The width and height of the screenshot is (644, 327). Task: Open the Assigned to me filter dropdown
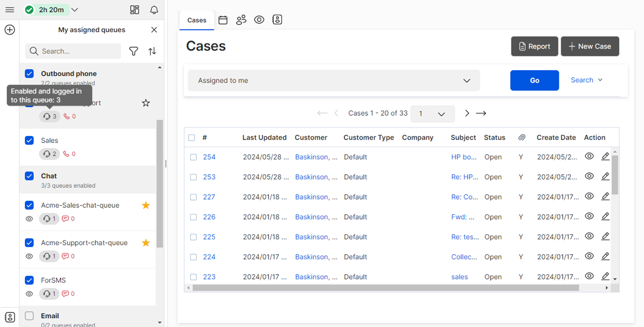[x=334, y=80]
